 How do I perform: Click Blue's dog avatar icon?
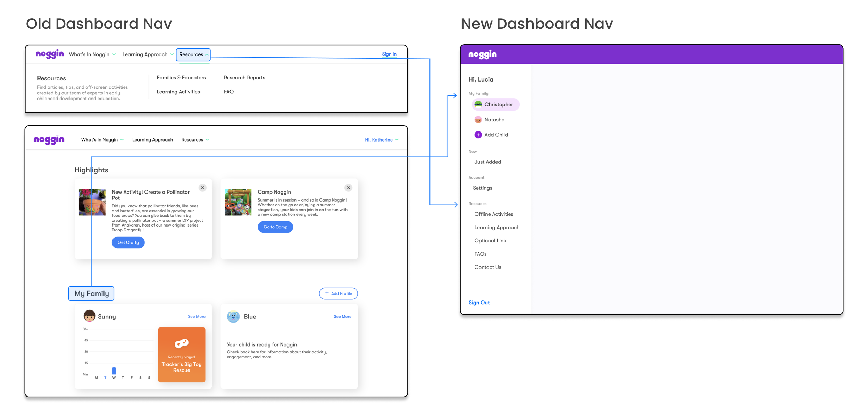[233, 316]
